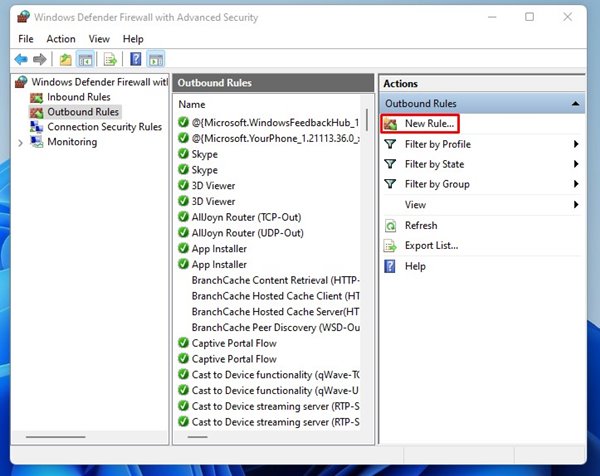Click the New Rule icon in Actions pane
This screenshot has width=600, height=476.
[x=391, y=124]
